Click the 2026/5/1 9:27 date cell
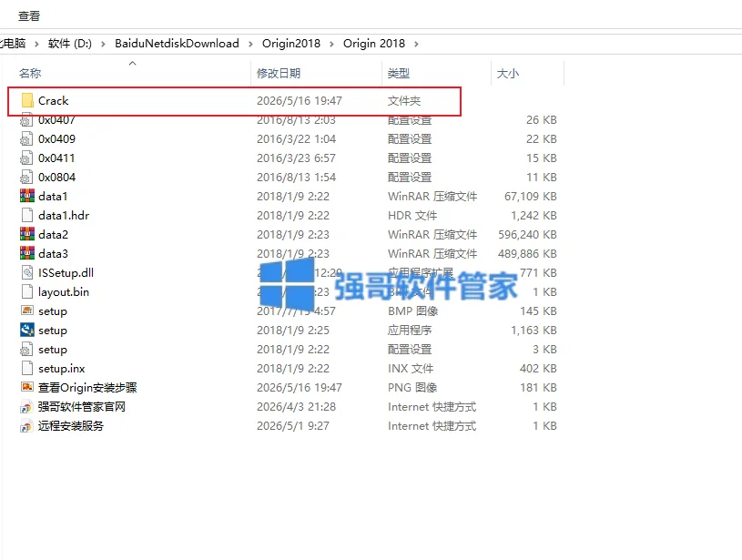The image size is (742, 560). coord(293,425)
